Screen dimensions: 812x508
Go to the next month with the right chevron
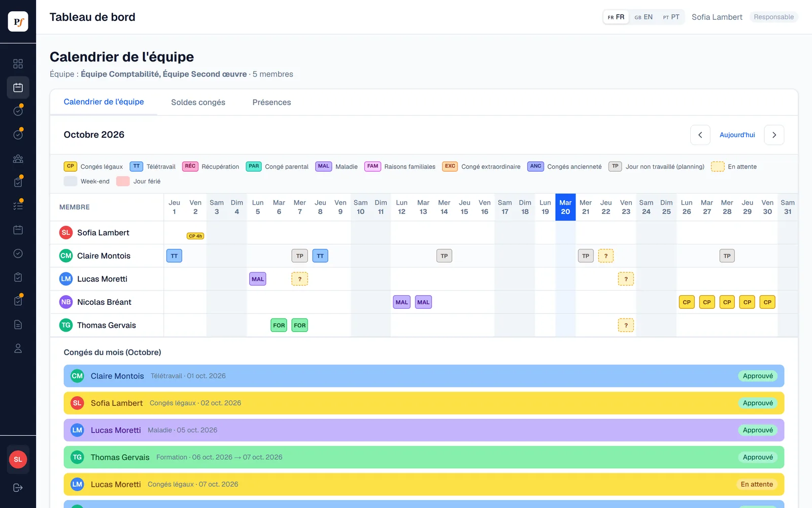(774, 135)
